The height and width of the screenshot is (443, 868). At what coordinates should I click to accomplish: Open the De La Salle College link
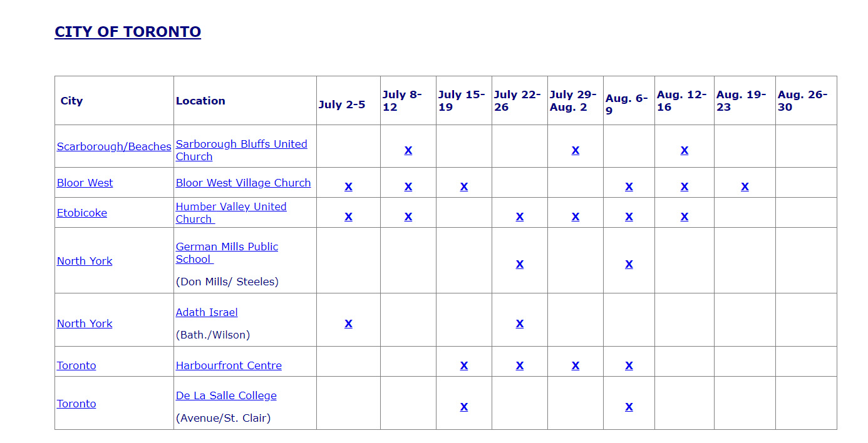(226, 395)
